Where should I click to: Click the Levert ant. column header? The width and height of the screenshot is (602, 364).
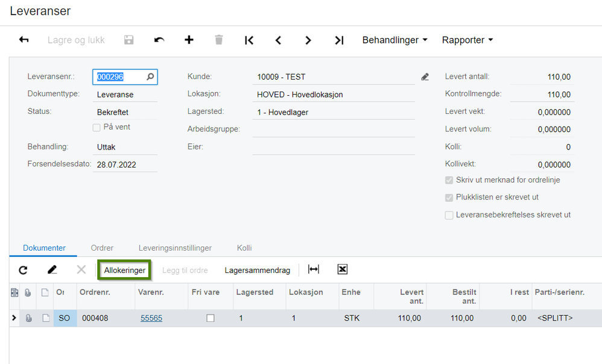point(400,296)
